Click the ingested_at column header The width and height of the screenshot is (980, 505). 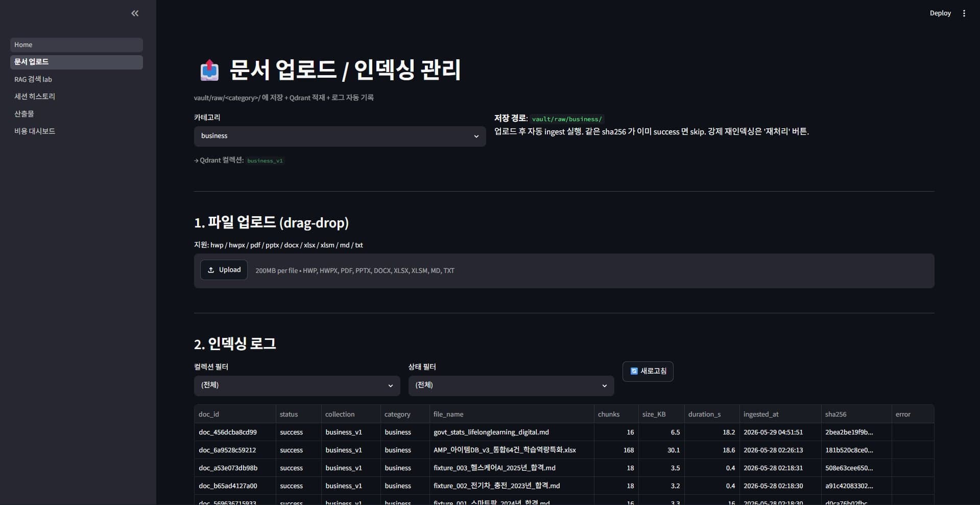click(x=780, y=414)
